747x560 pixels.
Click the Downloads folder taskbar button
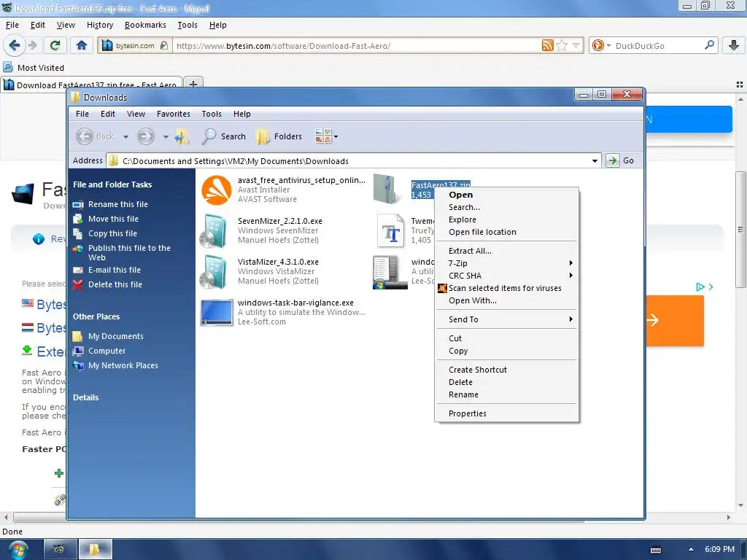[96, 550]
